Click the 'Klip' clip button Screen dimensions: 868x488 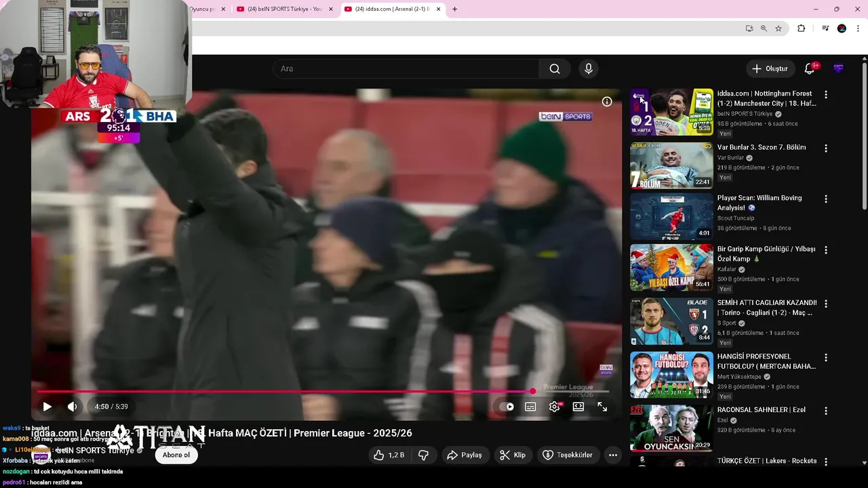[513, 455]
